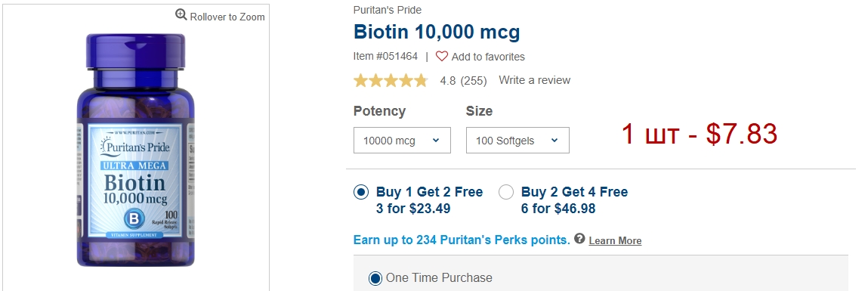
Task: Click Earn up to 234 Perks points text
Action: pos(462,240)
